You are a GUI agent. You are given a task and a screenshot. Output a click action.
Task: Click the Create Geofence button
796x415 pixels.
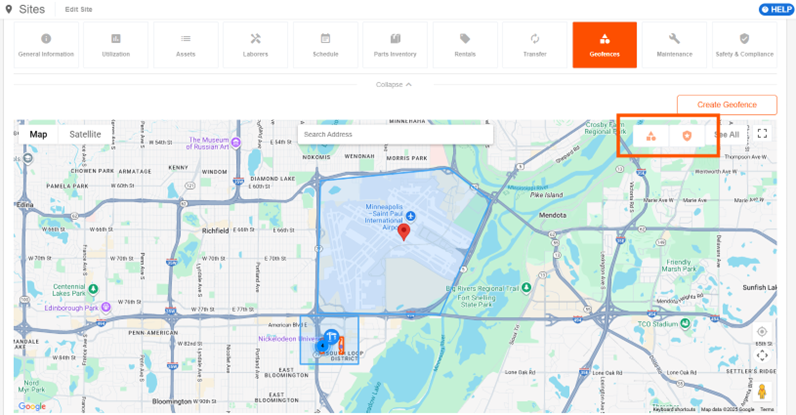tap(727, 105)
